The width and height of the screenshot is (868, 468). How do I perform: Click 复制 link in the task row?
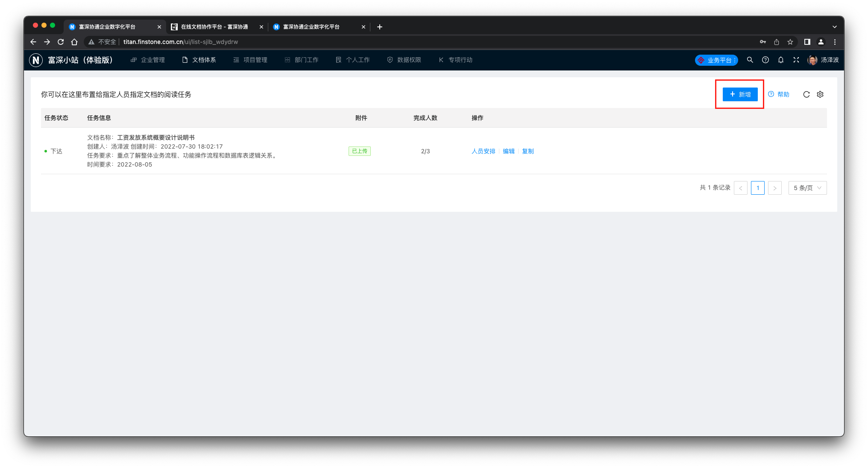[528, 151]
